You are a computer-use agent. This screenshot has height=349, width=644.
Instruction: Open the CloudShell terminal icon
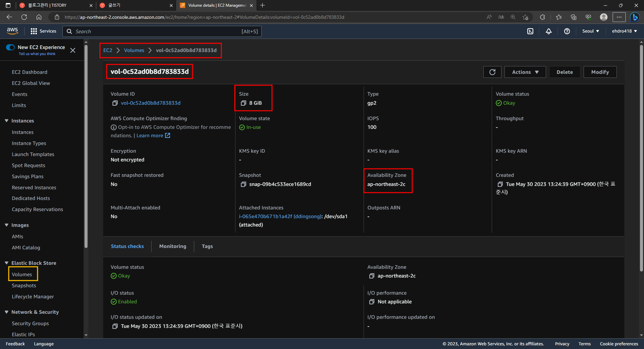coord(530,31)
